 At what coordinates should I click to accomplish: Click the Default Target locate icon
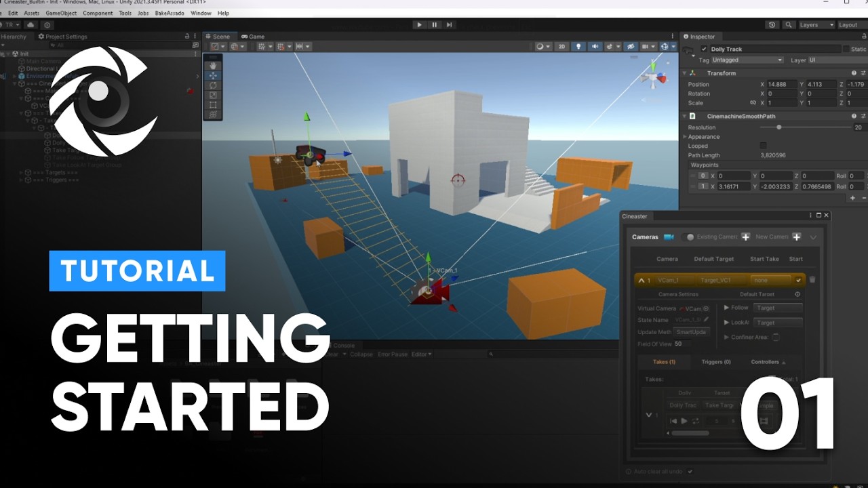point(797,294)
